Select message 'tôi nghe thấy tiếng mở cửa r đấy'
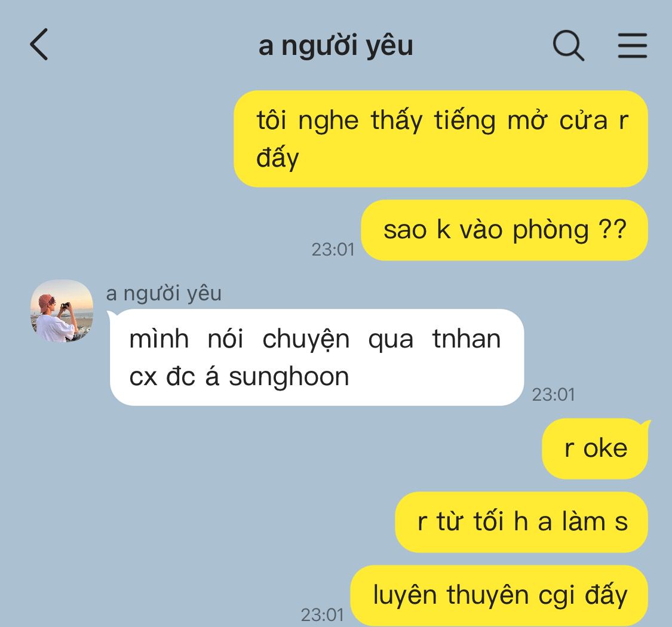This screenshot has height=627, width=672. point(441,139)
